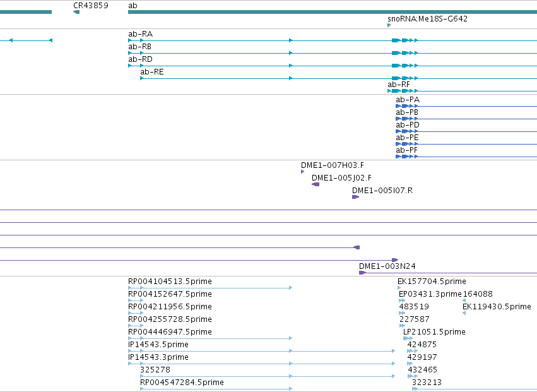537x392 pixels.
Task: Select the 323213 alignment label
Action: click(x=427, y=383)
